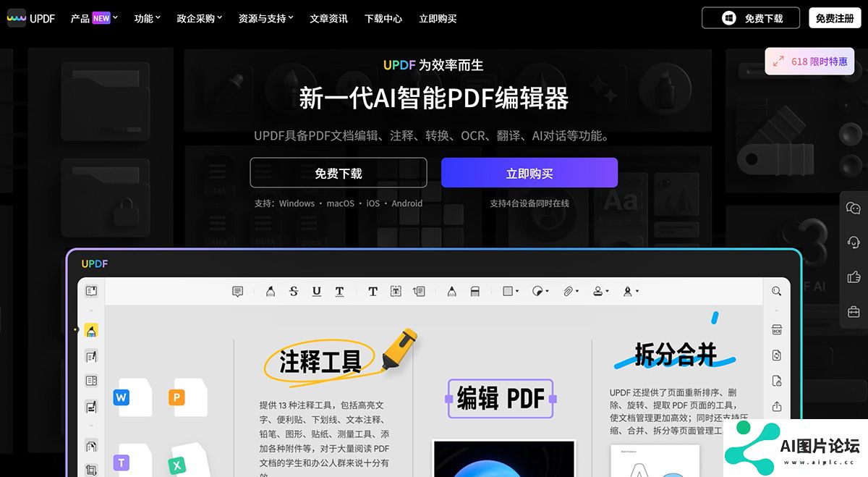Click the blue planet image thumbnail

pos(503,458)
